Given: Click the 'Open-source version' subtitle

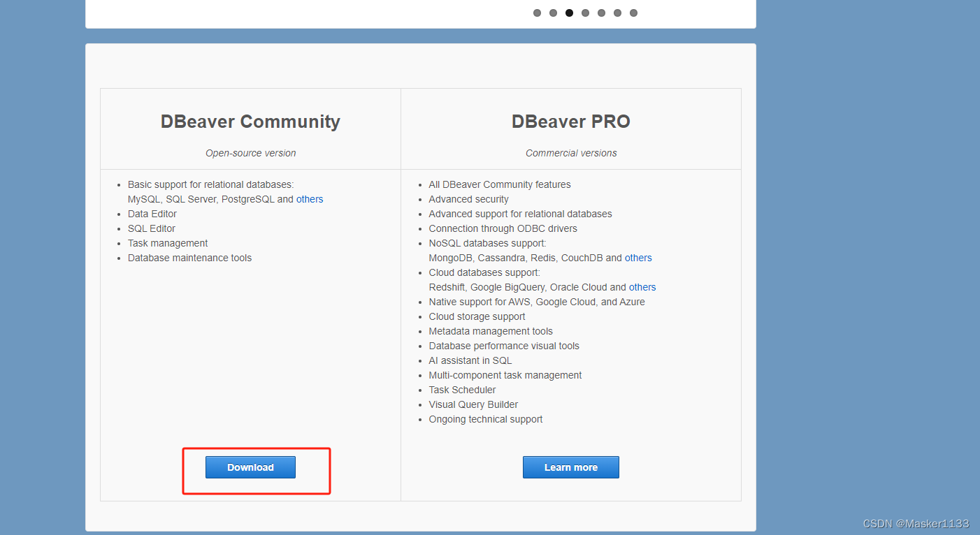Looking at the screenshot, I should click(250, 153).
